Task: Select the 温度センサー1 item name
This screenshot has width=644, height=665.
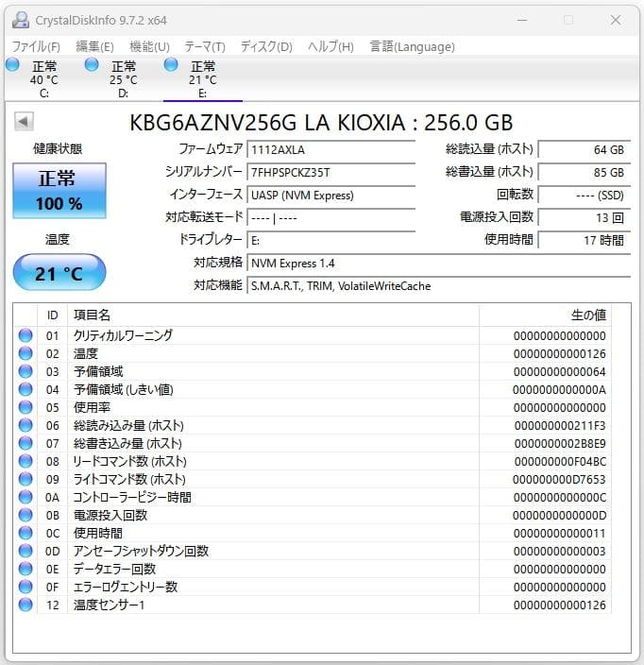Action: pos(109,605)
